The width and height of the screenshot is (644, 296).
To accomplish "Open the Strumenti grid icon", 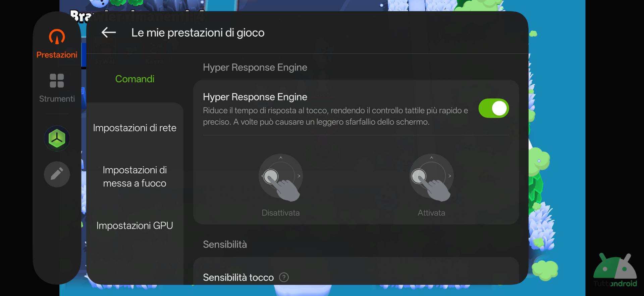I will [57, 81].
